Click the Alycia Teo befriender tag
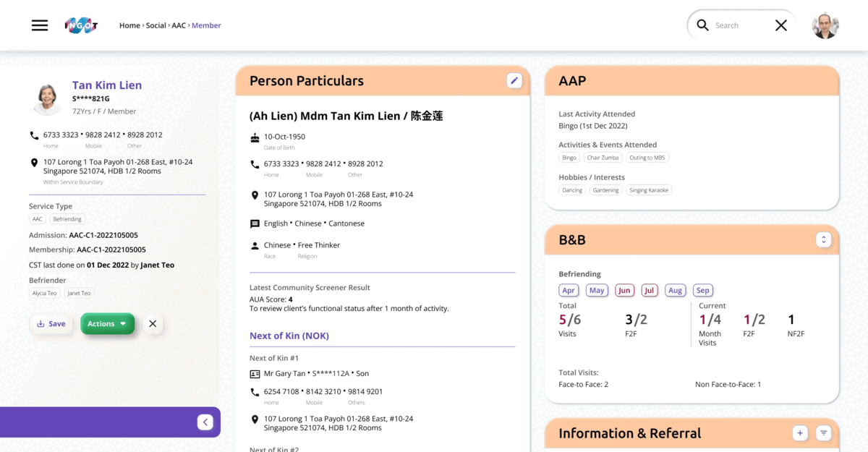Image resolution: width=868 pixels, height=452 pixels. (x=44, y=293)
